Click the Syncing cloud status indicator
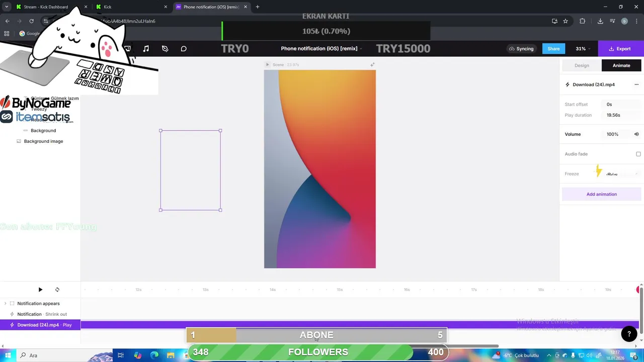The width and height of the screenshot is (644, 362). click(521, 49)
